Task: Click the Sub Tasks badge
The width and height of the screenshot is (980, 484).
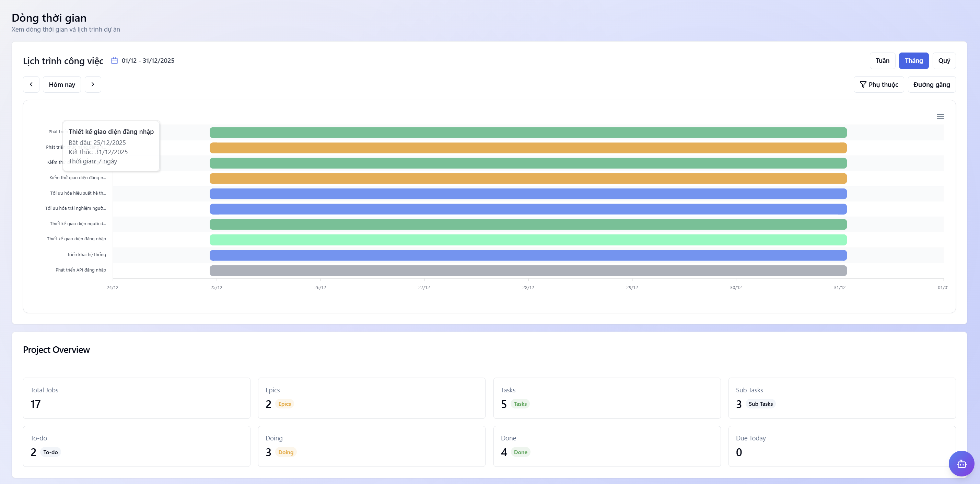Action: 760,404
